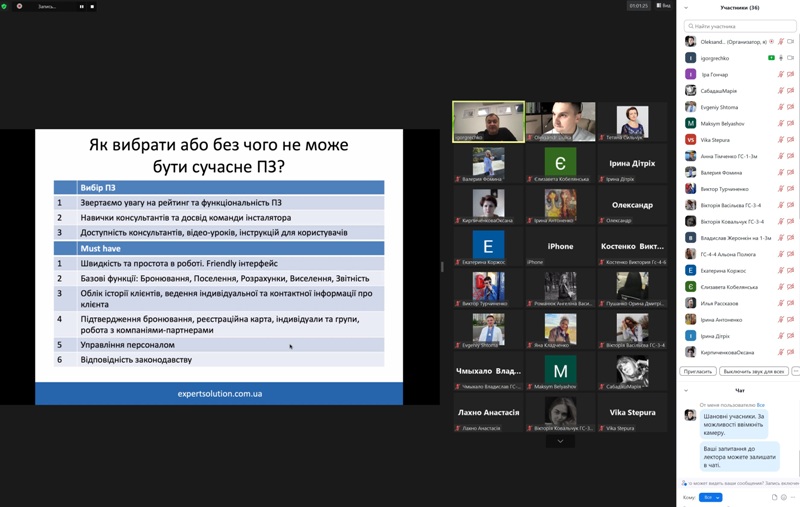The height and width of the screenshot is (507, 800).
Task: Toggle igorgrechko's microphone icon
Action: pyautogui.click(x=781, y=58)
